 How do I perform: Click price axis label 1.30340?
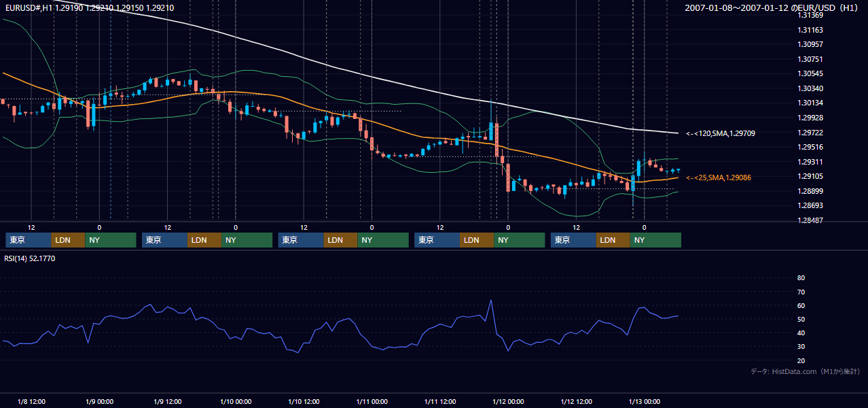[810, 88]
